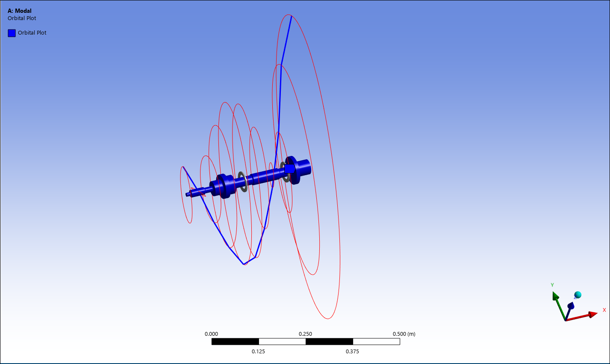Click the 0.125 scale ruler label
Image resolution: width=610 pixels, height=364 pixels.
tap(258, 352)
